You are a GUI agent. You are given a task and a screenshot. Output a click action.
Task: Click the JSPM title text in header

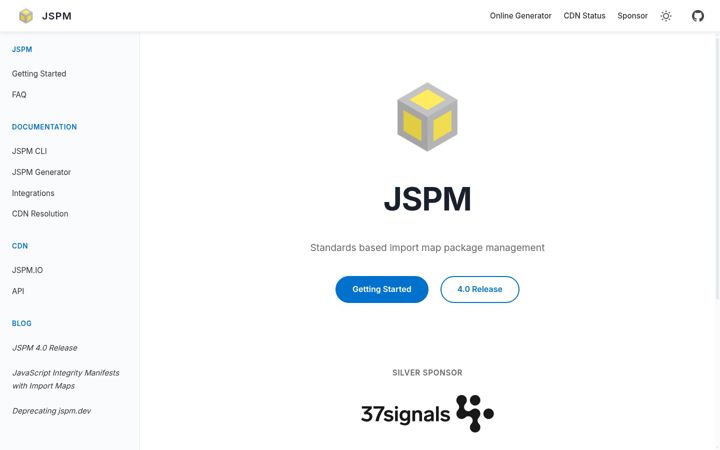pos(56,16)
